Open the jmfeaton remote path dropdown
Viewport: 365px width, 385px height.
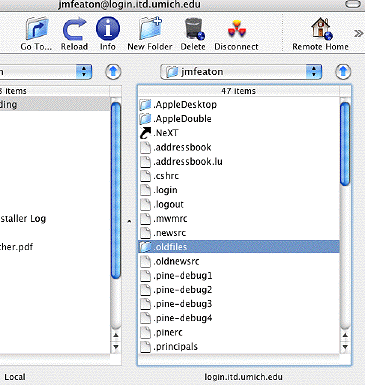pyautogui.click(x=241, y=72)
